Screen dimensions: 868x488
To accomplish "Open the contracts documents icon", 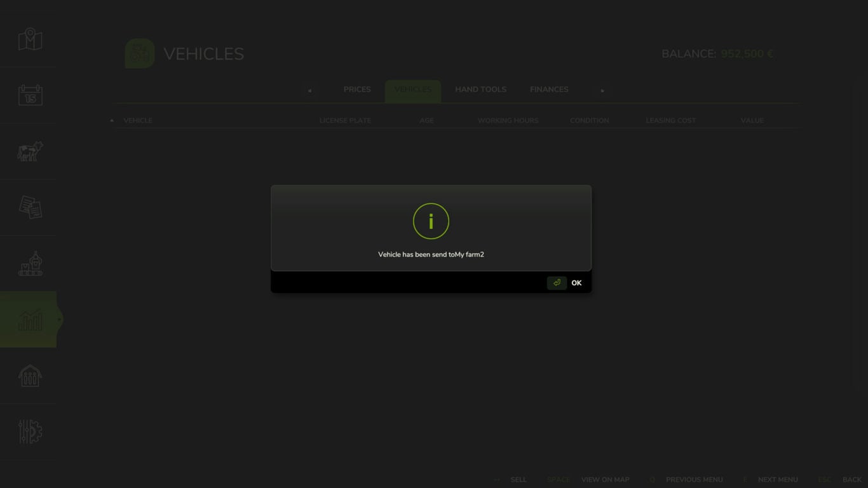I will tap(30, 207).
